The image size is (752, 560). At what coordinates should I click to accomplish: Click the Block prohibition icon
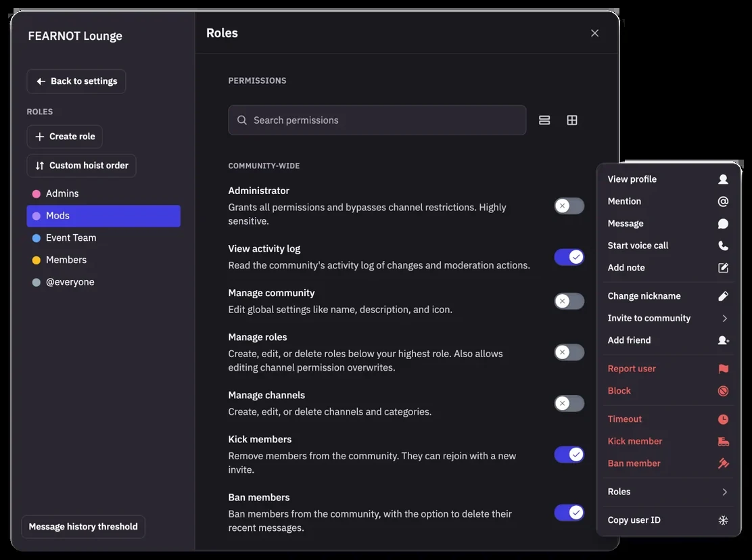point(723,391)
